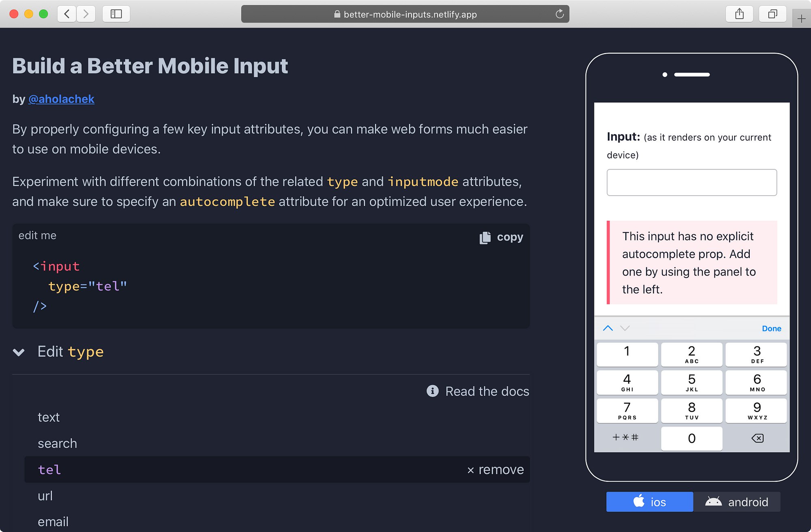
Task: Toggle the Safari sidebar icon
Action: [116, 14]
